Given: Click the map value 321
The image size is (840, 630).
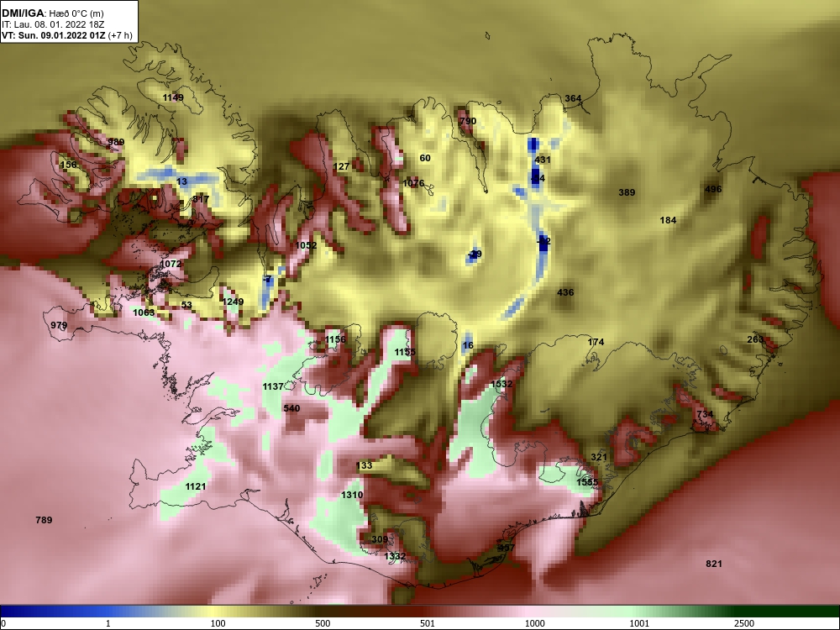Looking at the screenshot, I should [x=599, y=457].
